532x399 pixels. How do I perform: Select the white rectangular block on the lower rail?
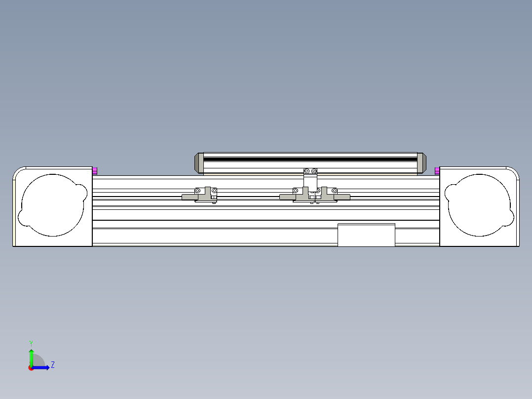(366, 235)
